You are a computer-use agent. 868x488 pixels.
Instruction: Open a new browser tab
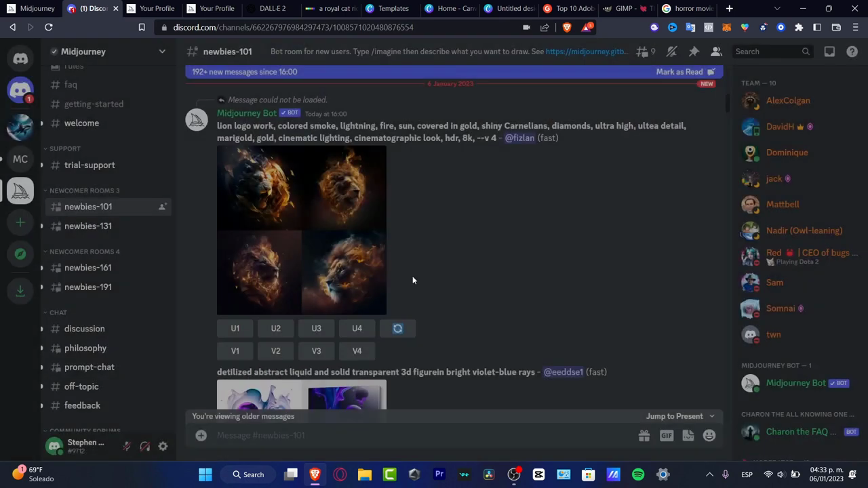click(730, 9)
